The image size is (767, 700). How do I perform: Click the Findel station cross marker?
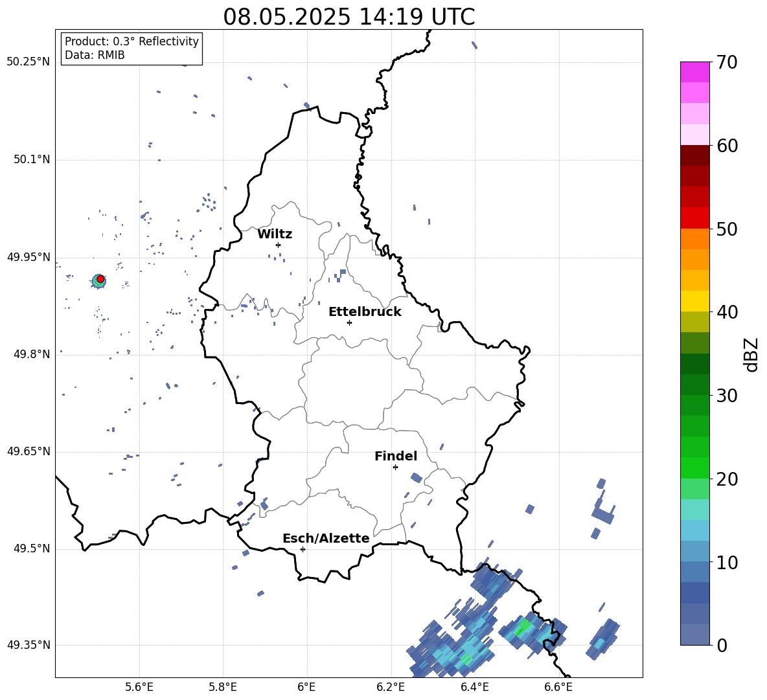[395, 468]
